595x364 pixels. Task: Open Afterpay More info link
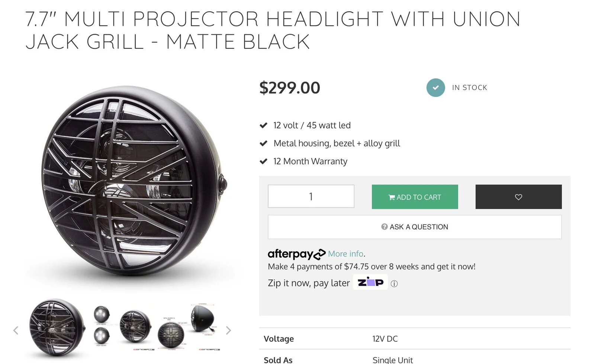pyautogui.click(x=345, y=254)
